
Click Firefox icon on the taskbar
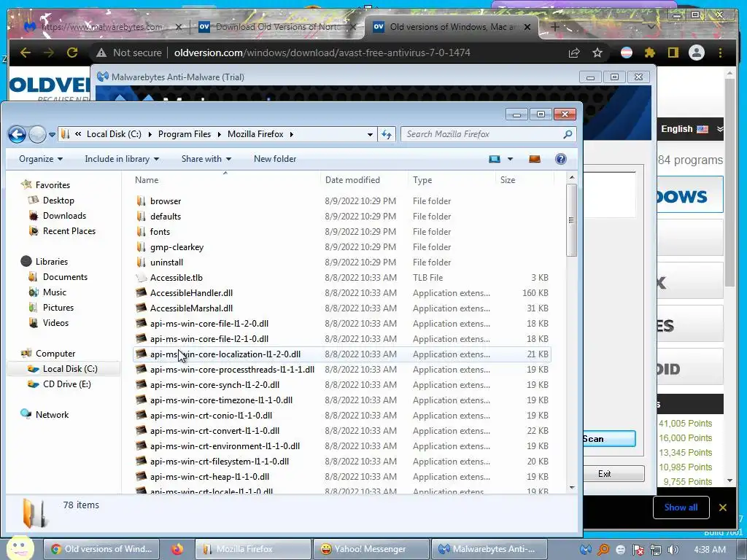(177, 549)
